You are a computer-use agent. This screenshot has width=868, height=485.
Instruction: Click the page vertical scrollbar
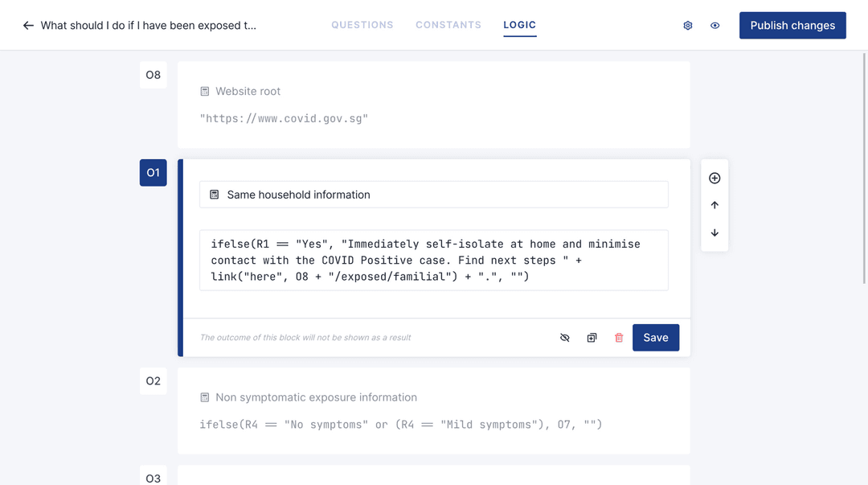(865, 168)
